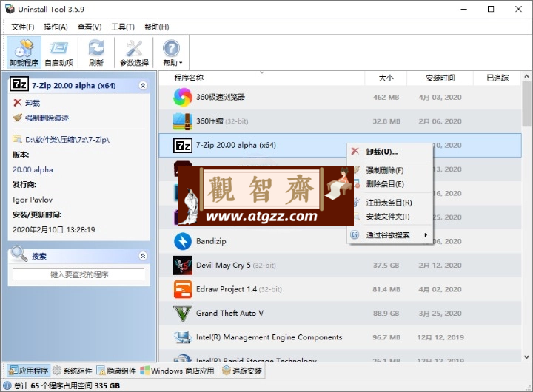
Task: Click the search magnifier icon
Action: [19, 254]
